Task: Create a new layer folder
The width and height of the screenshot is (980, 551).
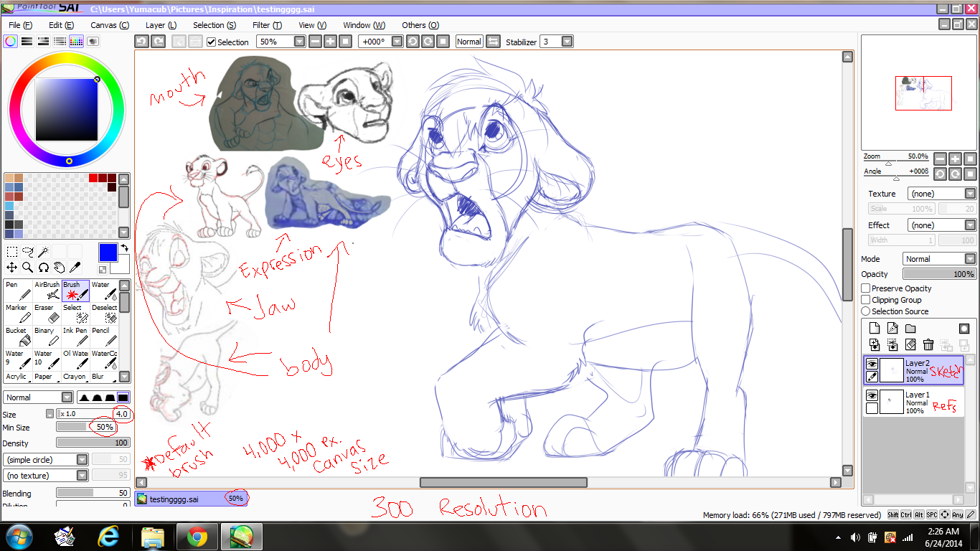Action: coord(910,329)
